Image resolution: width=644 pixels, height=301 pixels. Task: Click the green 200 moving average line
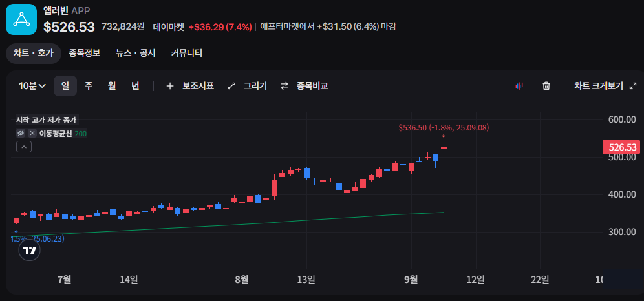pos(242,224)
